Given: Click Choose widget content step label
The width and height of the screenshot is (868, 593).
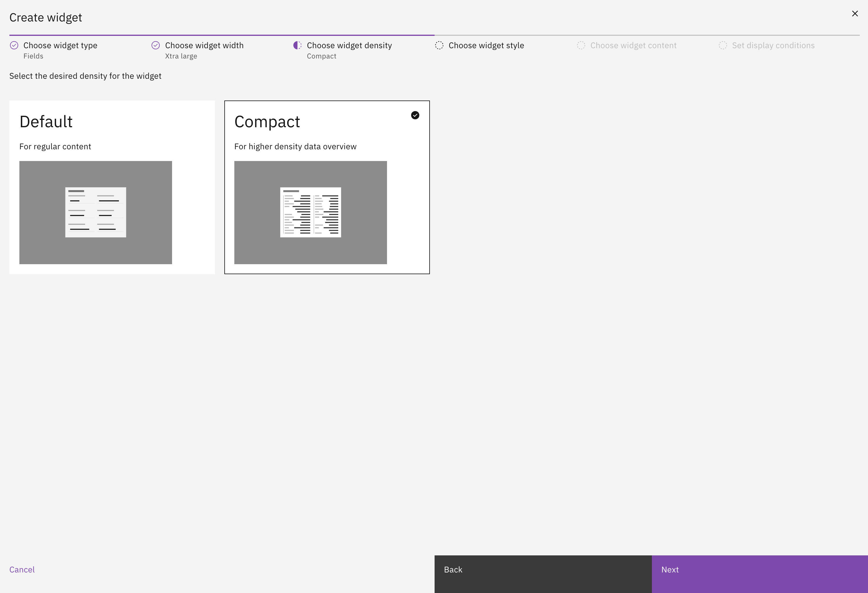Looking at the screenshot, I should click(x=633, y=46).
